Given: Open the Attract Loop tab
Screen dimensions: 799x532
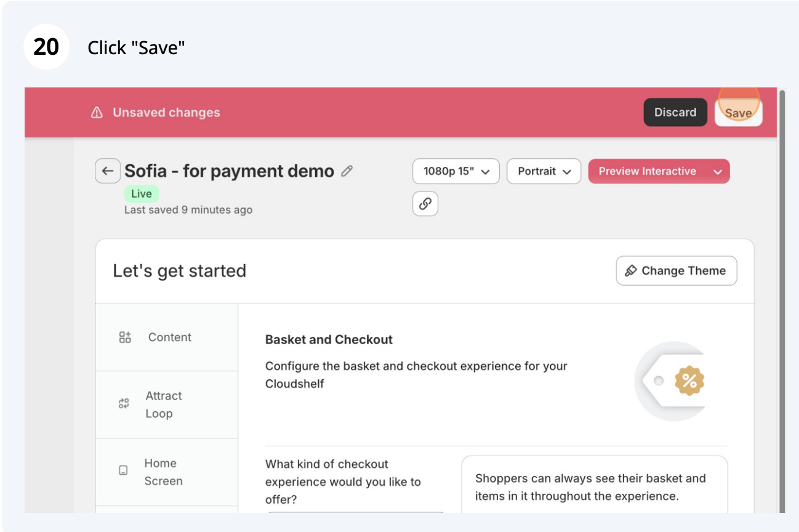Looking at the screenshot, I should [167, 405].
